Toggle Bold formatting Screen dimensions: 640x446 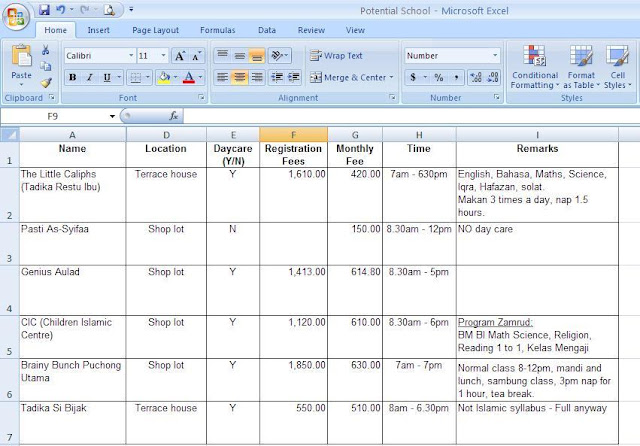pos(73,78)
